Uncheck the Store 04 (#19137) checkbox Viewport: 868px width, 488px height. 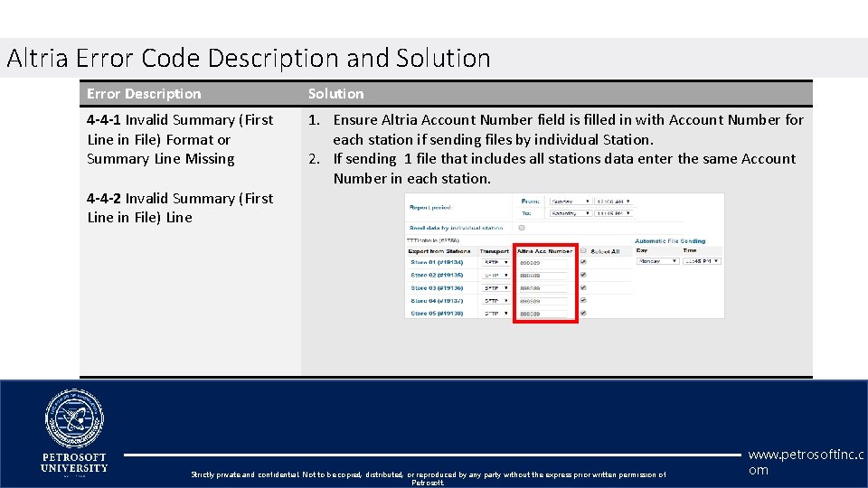click(583, 300)
